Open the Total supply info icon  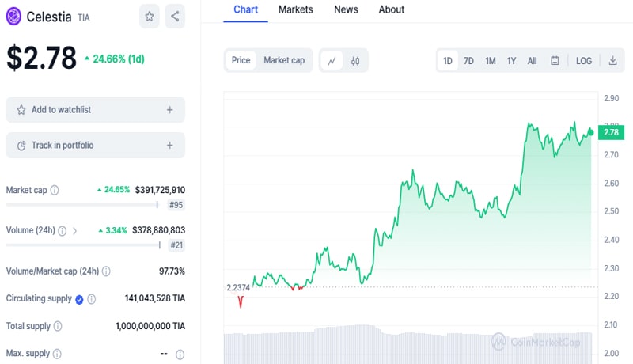click(x=58, y=326)
